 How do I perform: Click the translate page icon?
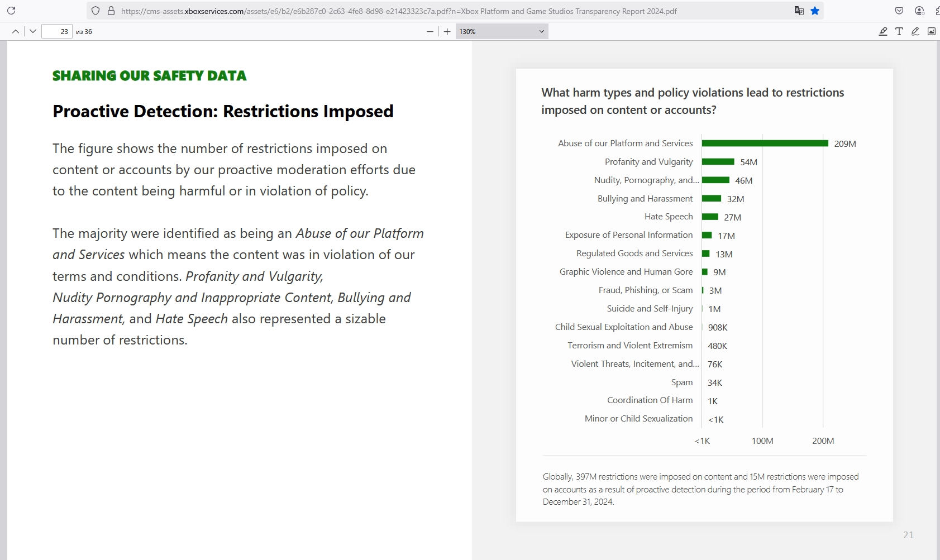point(799,11)
